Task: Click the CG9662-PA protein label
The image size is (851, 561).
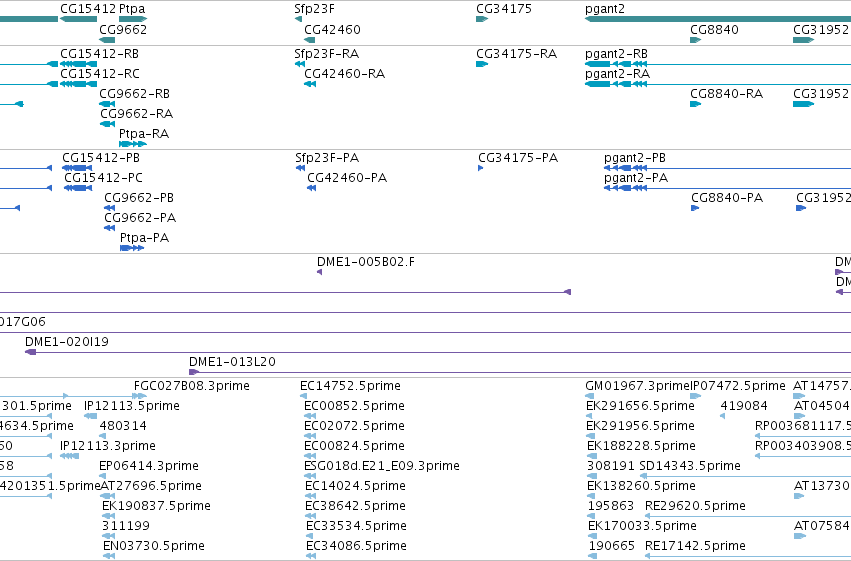Action: [x=140, y=218]
